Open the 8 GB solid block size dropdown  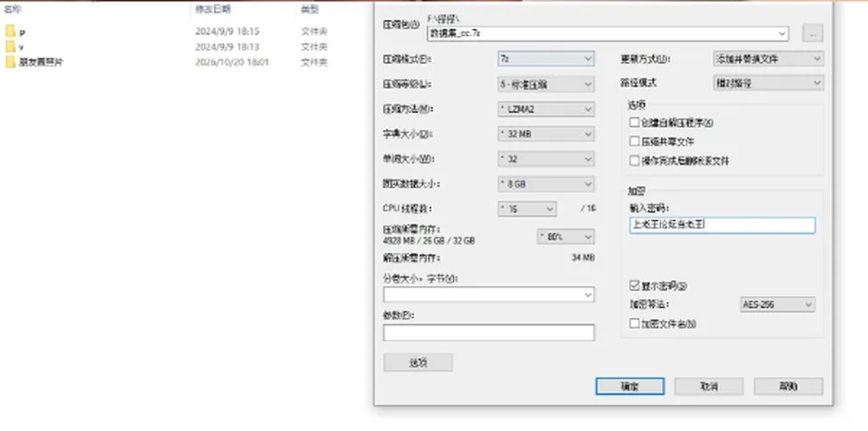point(546,183)
